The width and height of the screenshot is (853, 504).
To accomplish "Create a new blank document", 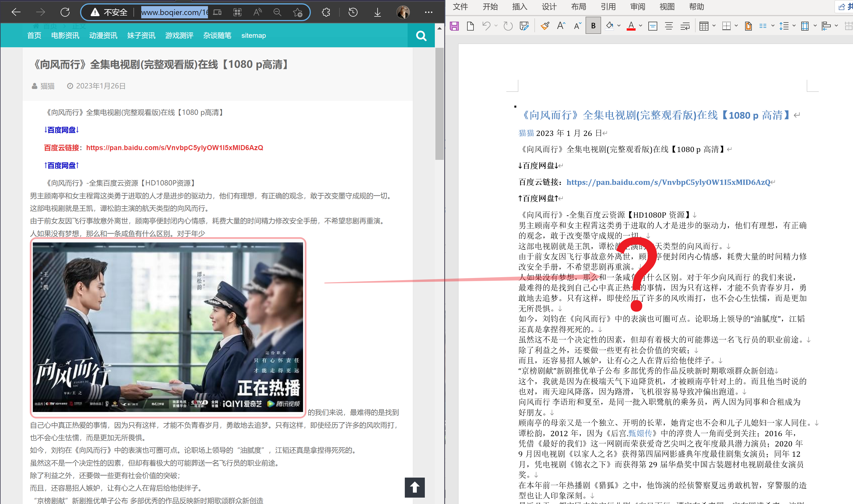I will (x=470, y=26).
